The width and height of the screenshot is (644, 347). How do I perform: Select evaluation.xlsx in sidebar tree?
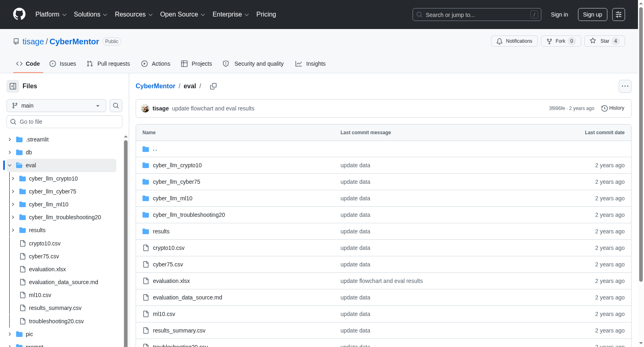point(47,269)
